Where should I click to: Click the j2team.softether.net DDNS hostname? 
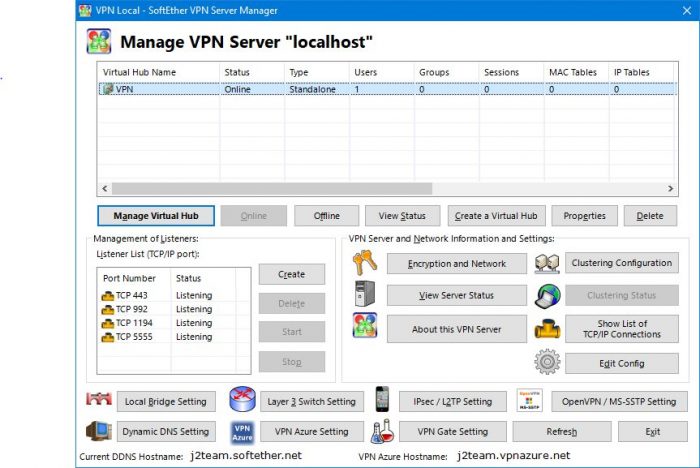pos(246,455)
